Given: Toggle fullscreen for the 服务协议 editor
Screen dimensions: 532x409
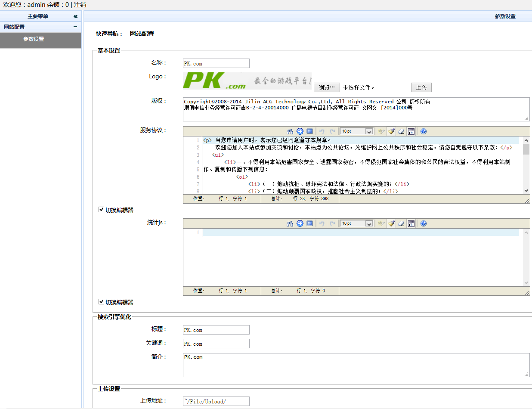Looking at the screenshot, I should pyautogui.click(x=310, y=131).
